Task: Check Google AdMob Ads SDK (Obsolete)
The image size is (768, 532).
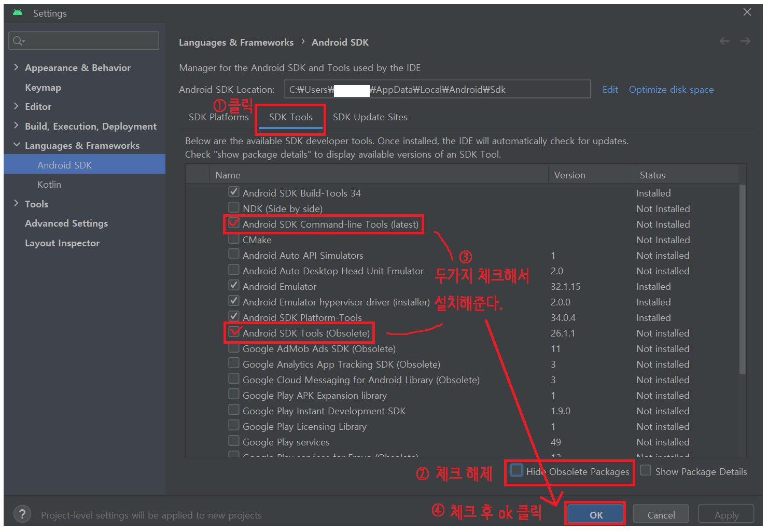Action: (x=234, y=347)
